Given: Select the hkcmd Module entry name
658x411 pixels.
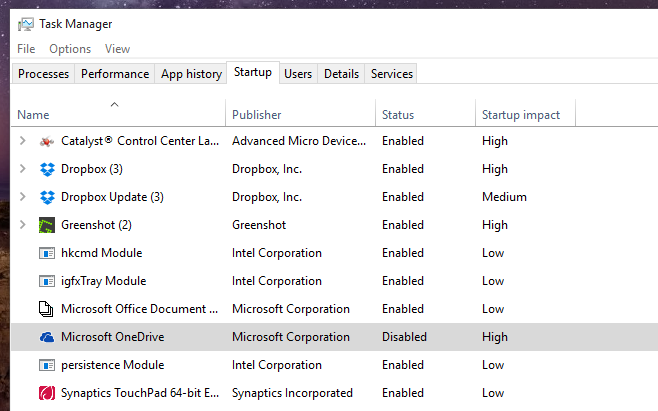Looking at the screenshot, I should (102, 253).
